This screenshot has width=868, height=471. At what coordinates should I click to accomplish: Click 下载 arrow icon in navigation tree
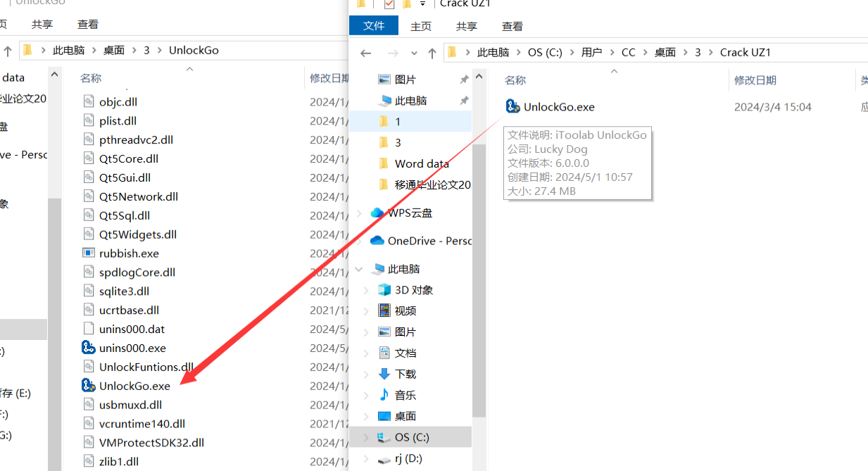[384, 374]
